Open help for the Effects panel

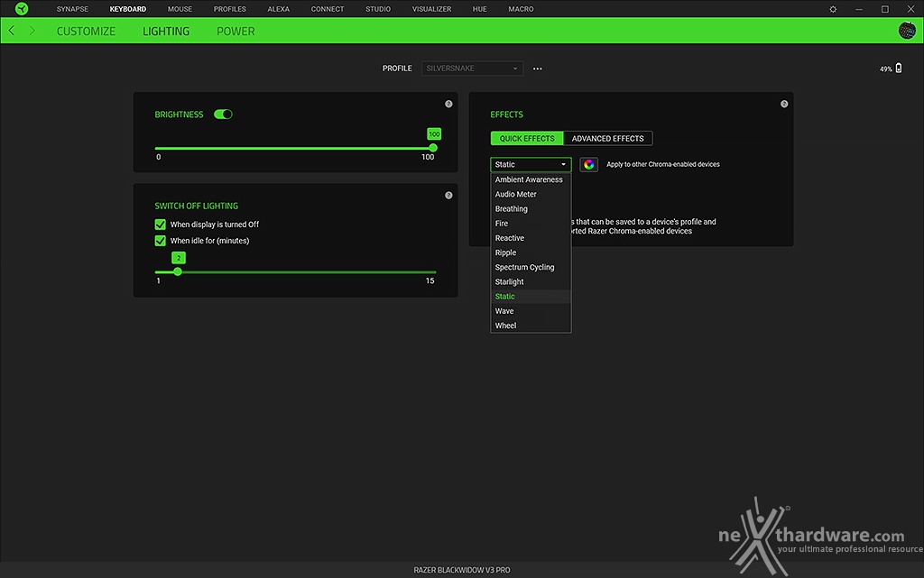(x=784, y=105)
